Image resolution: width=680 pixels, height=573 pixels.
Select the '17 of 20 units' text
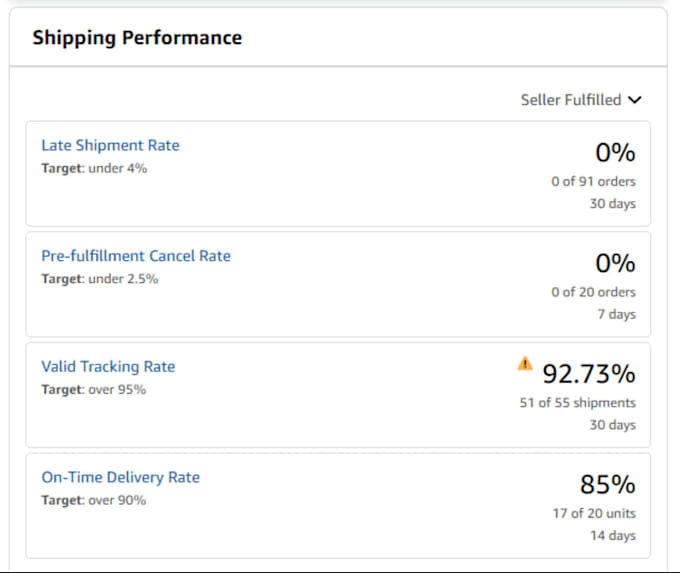(x=594, y=513)
